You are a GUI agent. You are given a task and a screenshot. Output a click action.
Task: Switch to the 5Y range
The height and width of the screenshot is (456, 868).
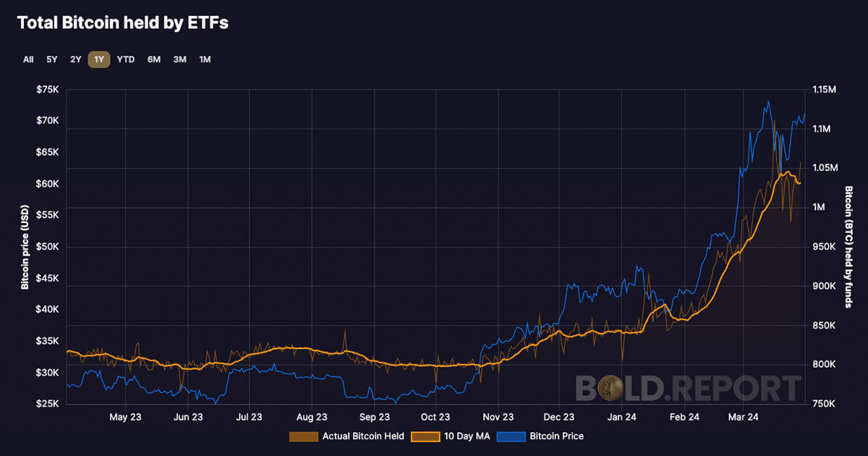pyautogui.click(x=52, y=59)
